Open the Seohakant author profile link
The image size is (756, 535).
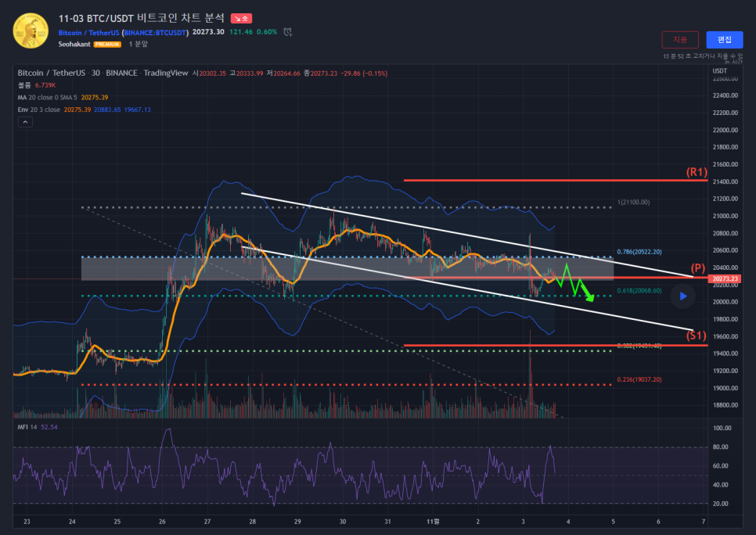[x=74, y=45]
